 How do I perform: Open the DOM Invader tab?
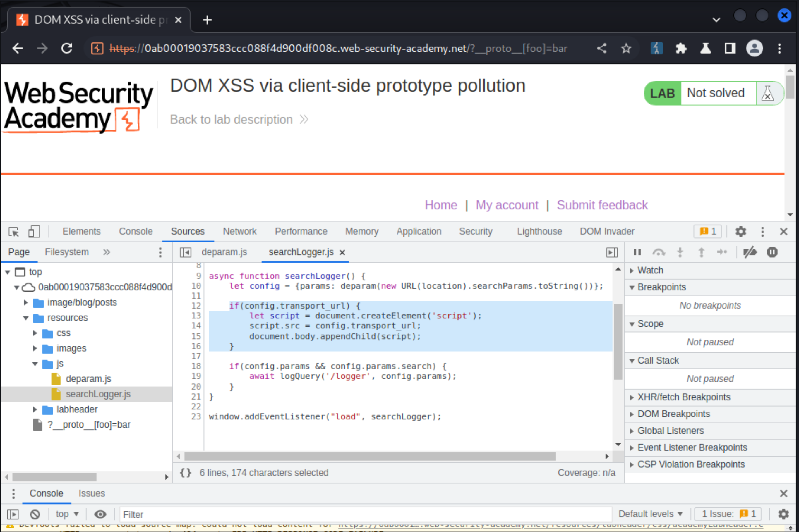point(607,232)
